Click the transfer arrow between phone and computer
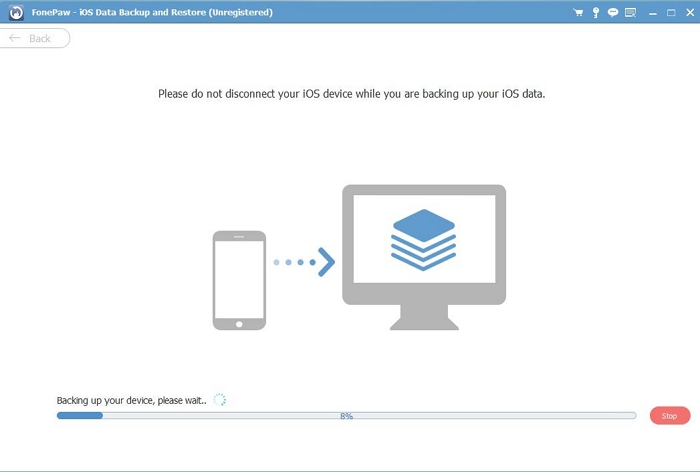Viewport: 700px width, 472px height. coord(304,262)
